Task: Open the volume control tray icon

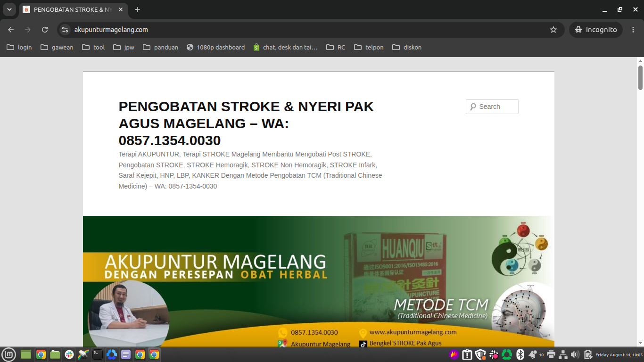Action: pos(575,354)
